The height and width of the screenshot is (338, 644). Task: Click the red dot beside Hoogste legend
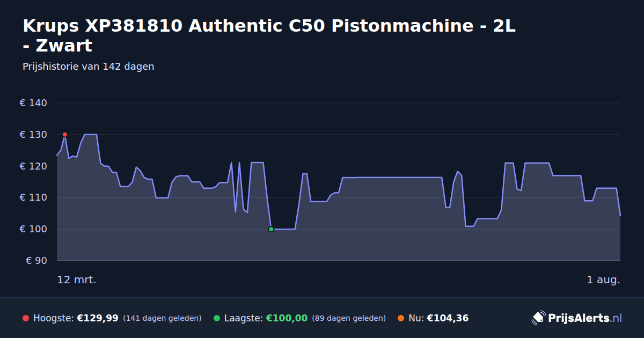(26, 318)
